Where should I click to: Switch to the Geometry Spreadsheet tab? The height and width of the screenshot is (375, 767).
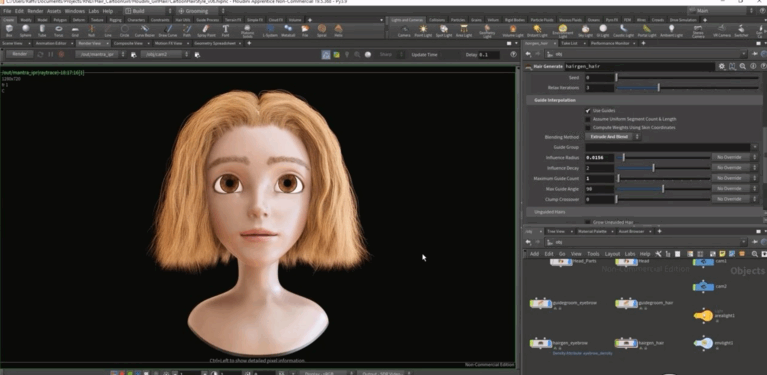pos(214,43)
